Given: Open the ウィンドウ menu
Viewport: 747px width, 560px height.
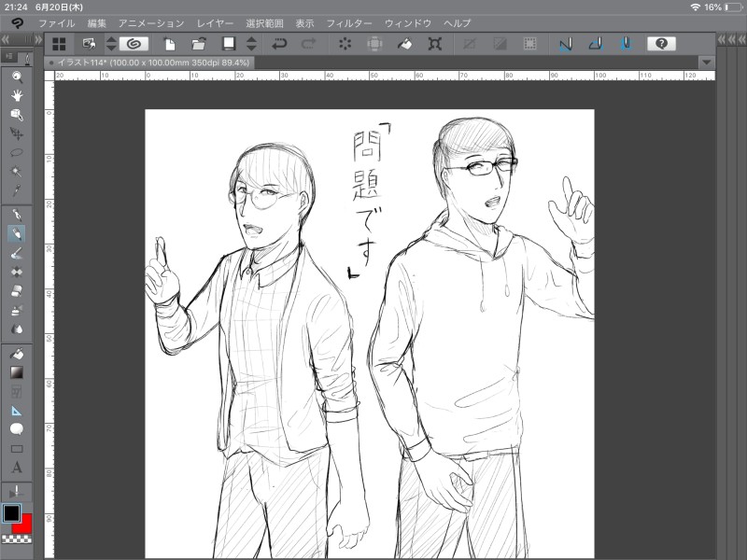Looking at the screenshot, I should (408, 23).
